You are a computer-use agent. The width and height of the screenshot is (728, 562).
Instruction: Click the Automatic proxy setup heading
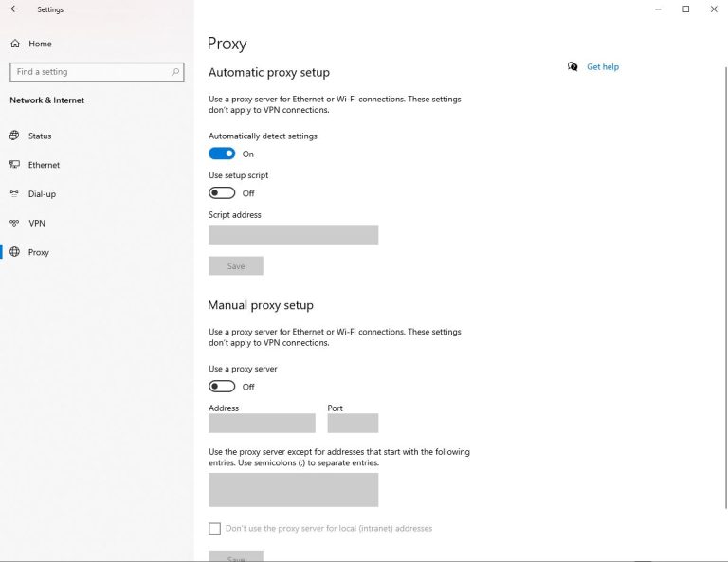pyautogui.click(x=269, y=72)
